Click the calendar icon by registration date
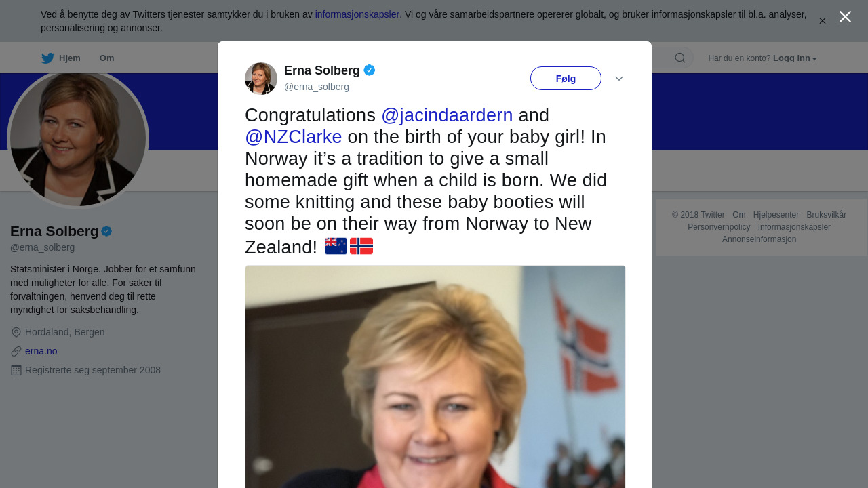Viewport: 868px width, 488px height. [x=16, y=370]
